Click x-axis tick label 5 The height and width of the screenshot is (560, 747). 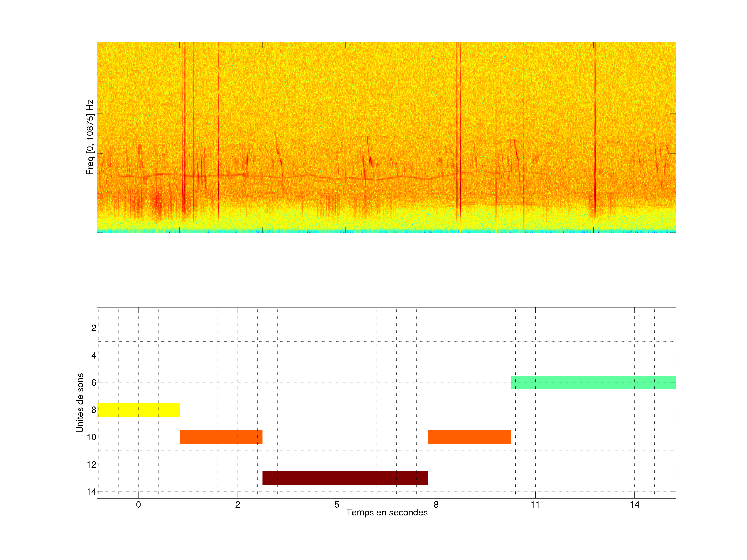pos(337,505)
